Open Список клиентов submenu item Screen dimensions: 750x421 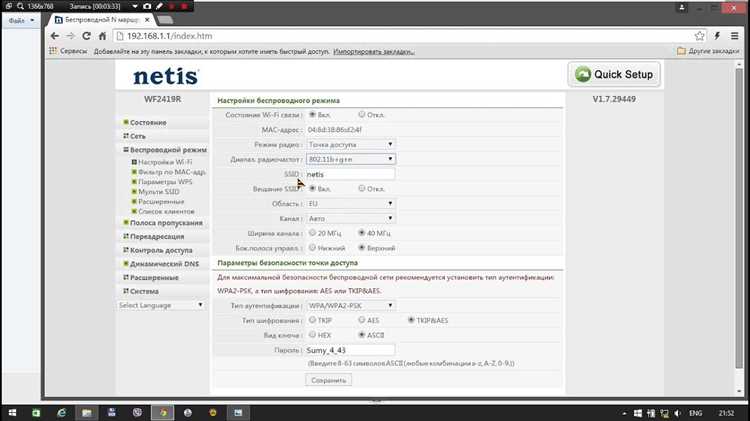(x=166, y=211)
